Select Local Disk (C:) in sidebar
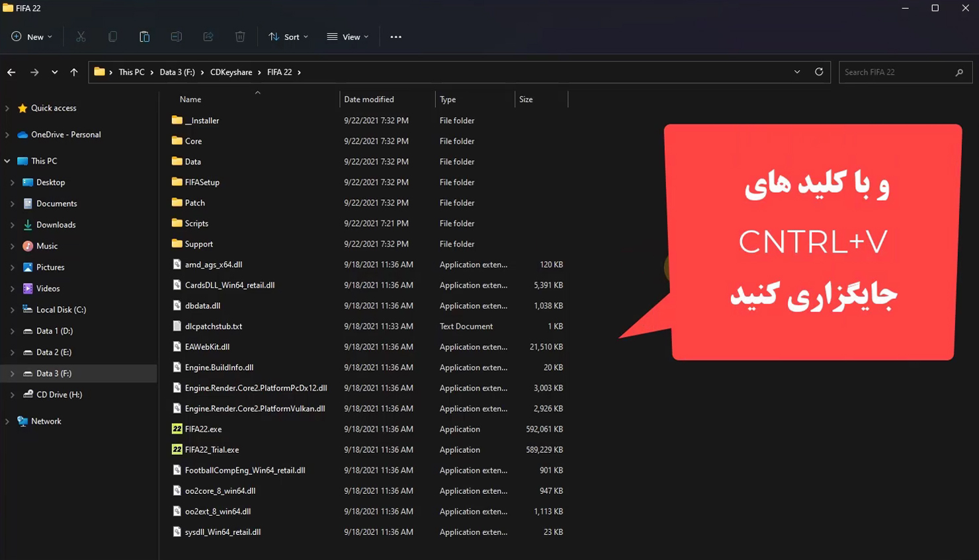Viewport: 979px width, 560px height. [61, 309]
